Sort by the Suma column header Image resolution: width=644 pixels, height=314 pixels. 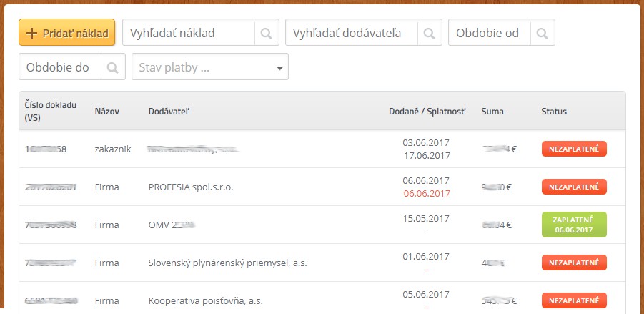492,112
